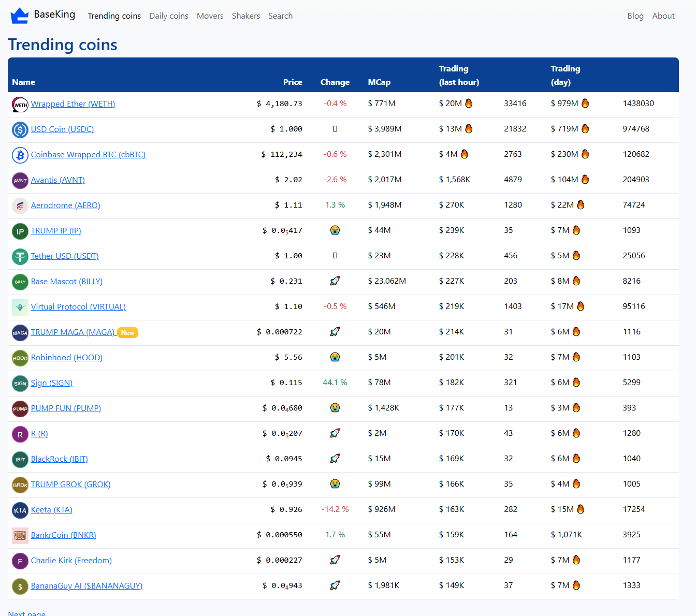This screenshot has width=696, height=616.
Task: Click the New badge beside TRUMP MAGA
Action: (x=127, y=333)
